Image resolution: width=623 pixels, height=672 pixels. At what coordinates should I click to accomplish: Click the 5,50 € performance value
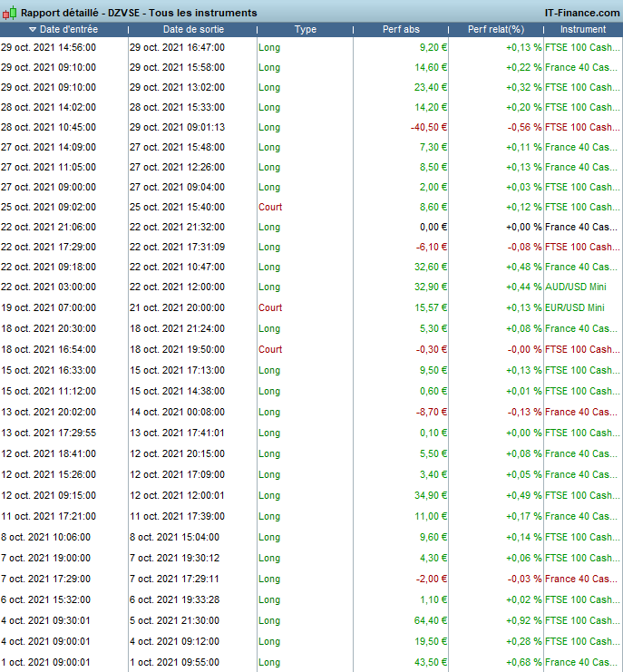point(433,453)
